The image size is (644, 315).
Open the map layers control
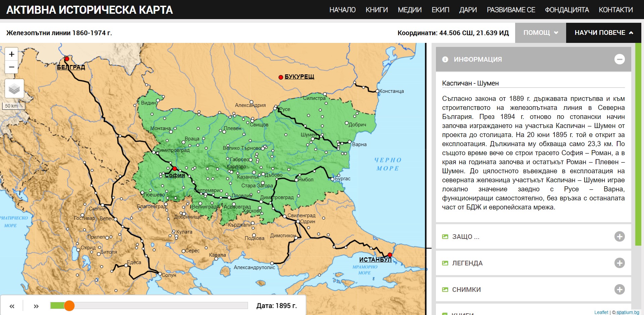[x=14, y=89]
